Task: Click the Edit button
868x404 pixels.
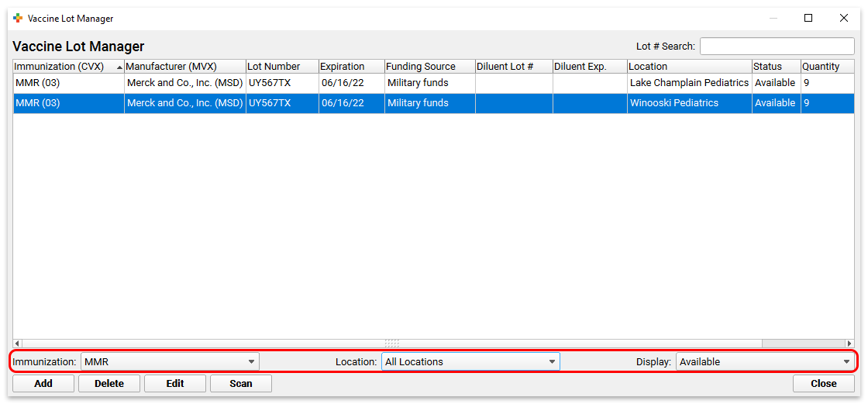Action: point(175,384)
